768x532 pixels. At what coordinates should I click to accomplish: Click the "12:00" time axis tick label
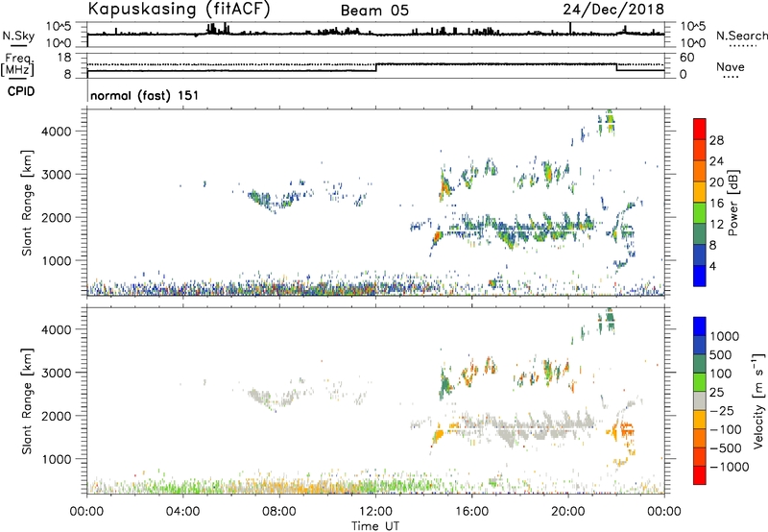[x=375, y=512]
